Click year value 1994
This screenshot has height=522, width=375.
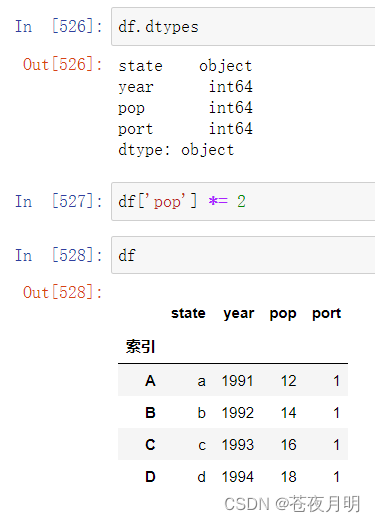point(238,477)
